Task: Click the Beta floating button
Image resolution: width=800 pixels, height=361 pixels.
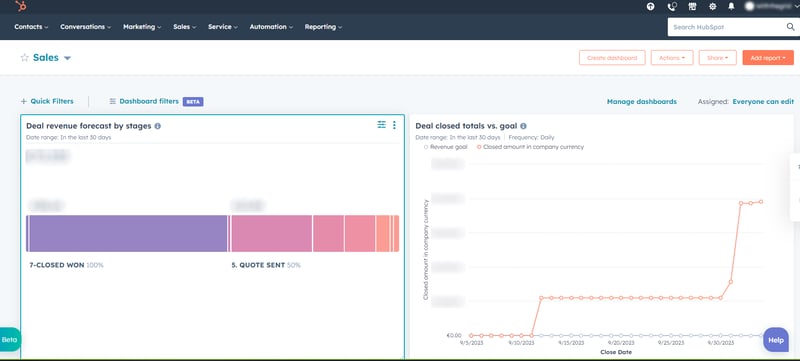Action: [10, 340]
